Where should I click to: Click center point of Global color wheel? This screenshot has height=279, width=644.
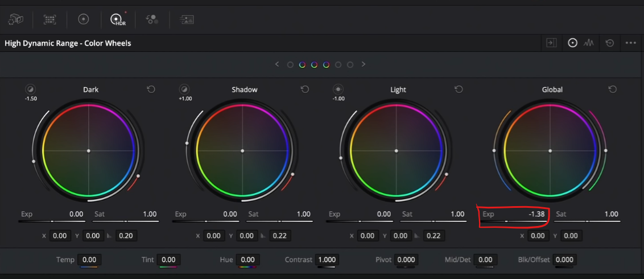click(x=550, y=151)
